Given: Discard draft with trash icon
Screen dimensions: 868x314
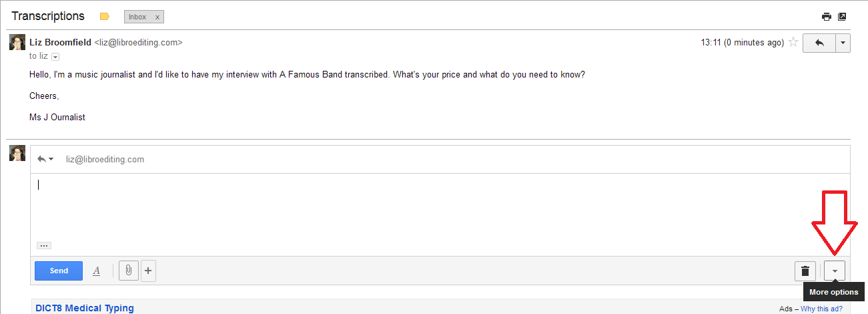Looking at the screenshot, I should (x=805, y=271).
